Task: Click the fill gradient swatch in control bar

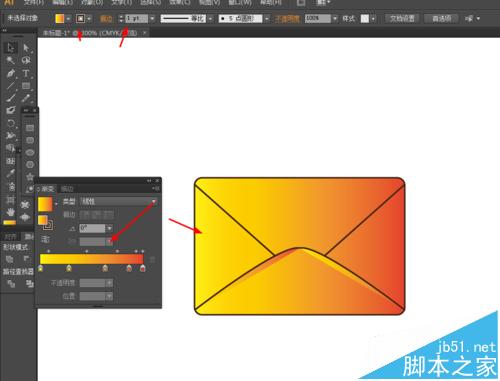Action: 60,18
